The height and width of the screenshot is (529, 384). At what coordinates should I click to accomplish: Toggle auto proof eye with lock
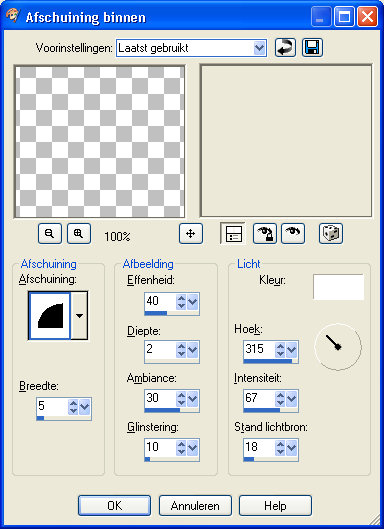(265, 233)
